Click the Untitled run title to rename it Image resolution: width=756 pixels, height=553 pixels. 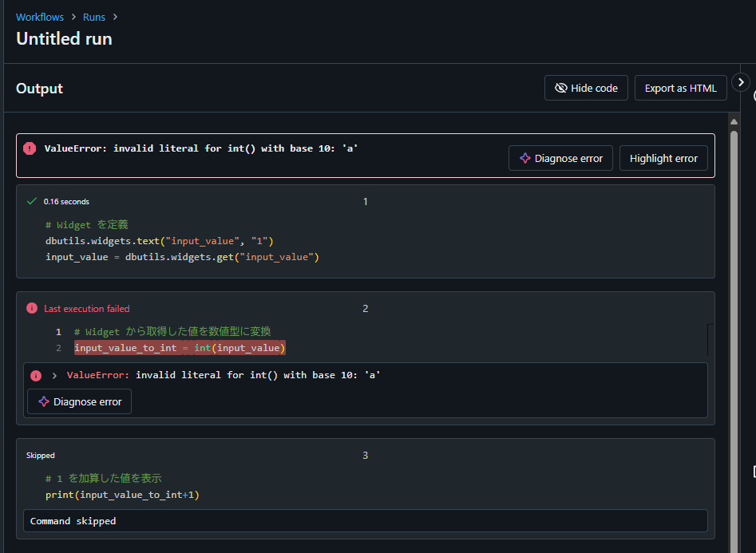click(64, 38)
